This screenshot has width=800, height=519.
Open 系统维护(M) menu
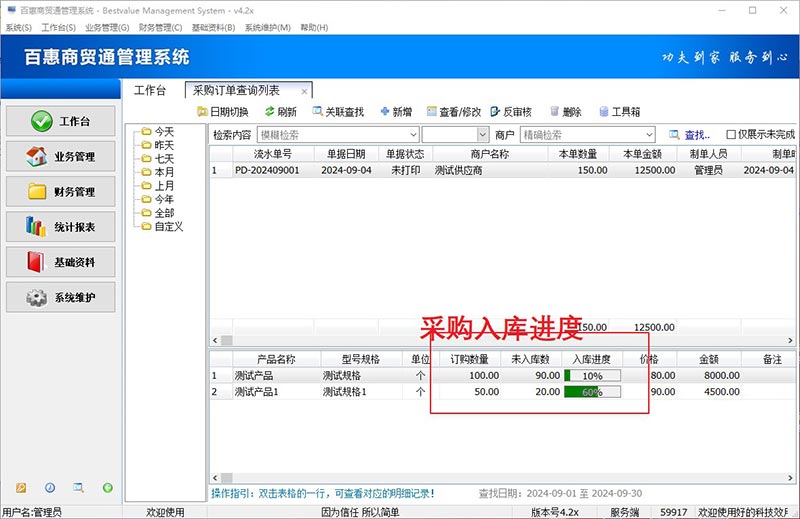pos(267,28)
